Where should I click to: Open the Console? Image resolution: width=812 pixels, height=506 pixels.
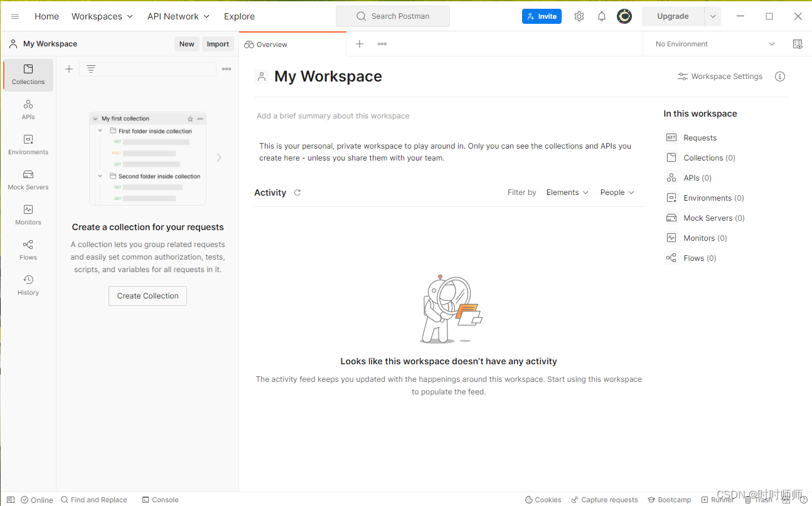coord(161,500)
